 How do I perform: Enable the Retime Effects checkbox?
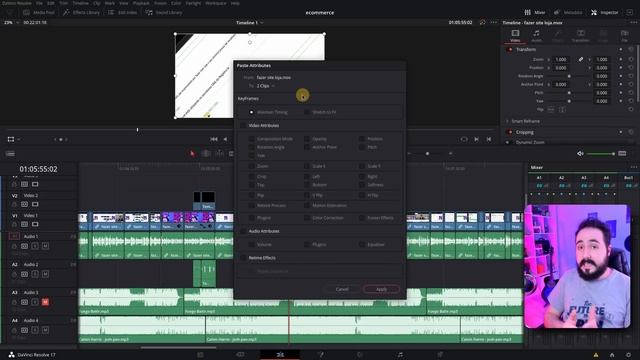[243, 258]
